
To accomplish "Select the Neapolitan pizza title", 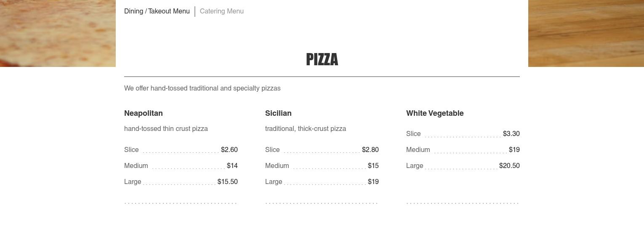I will pyautogui.click(x=144, y=113).
